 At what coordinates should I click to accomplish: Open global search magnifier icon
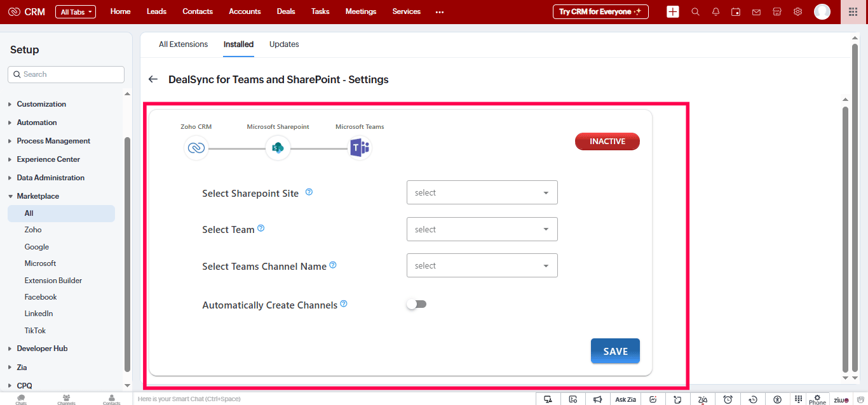click(x=695, y=12)
